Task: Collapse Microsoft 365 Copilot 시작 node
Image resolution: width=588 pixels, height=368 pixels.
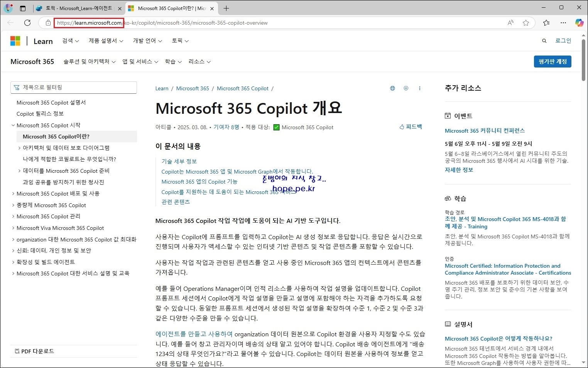Action: coord(49,125)
